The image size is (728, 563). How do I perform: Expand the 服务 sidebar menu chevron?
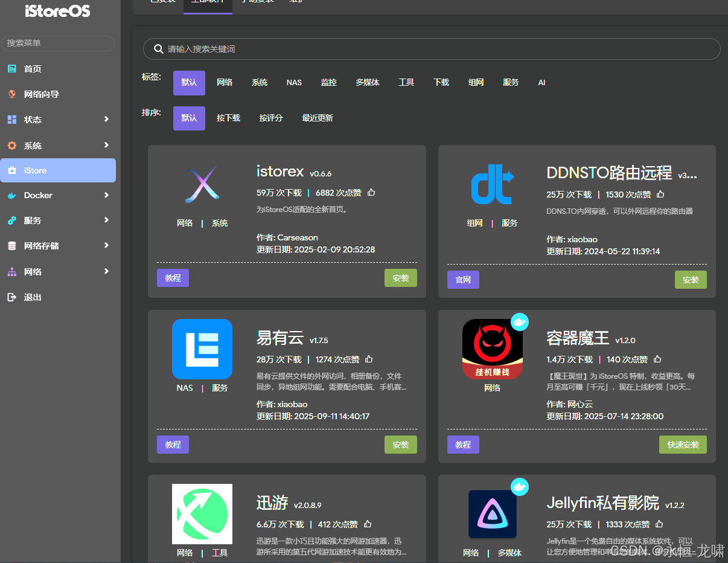106,220
